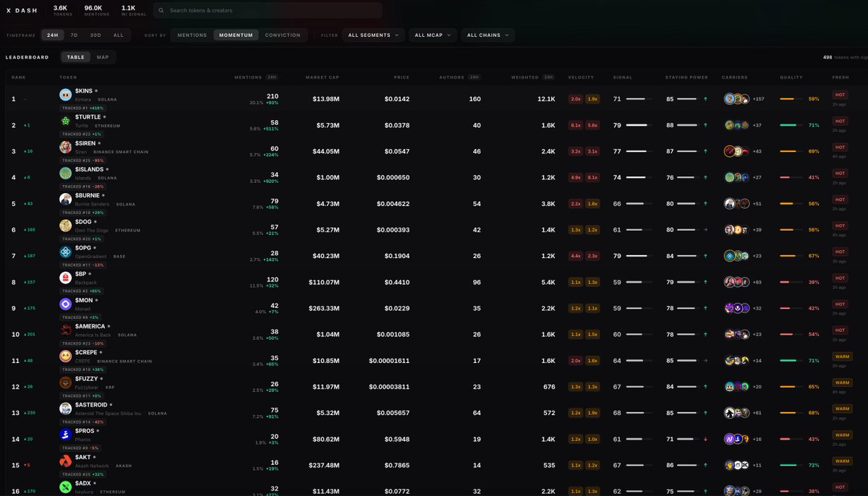Click the Rank column header
Viewport: 868px width, 496px height.
point(18,77)
